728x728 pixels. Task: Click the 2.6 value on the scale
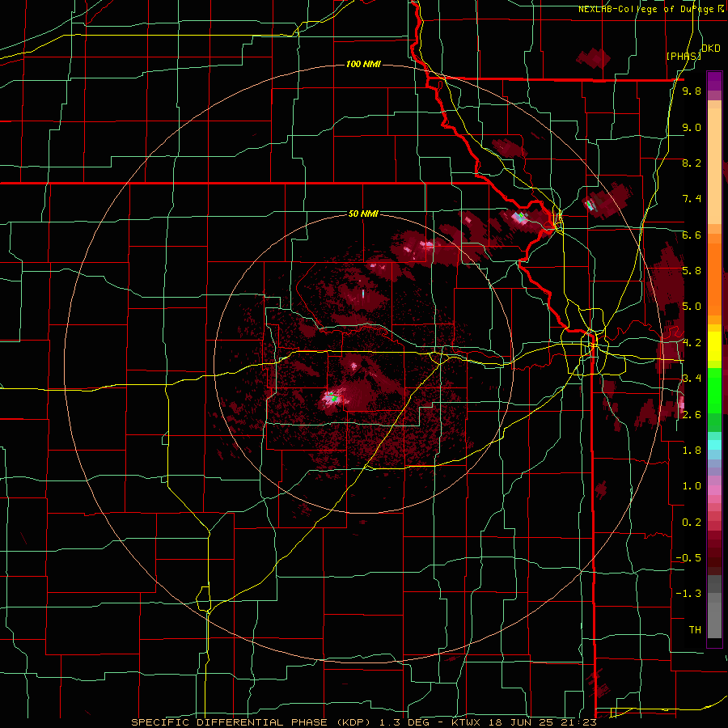coord(692,415)
